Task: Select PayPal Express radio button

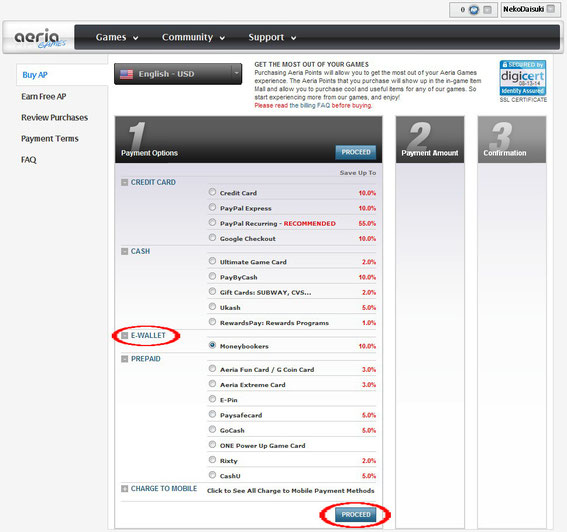Action: (212, 207)
